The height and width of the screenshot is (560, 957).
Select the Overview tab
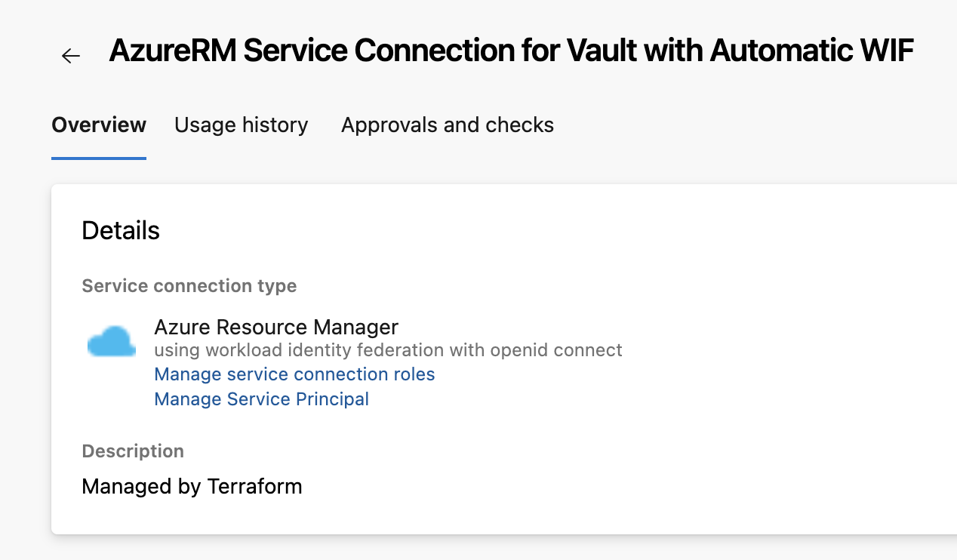[x=98, y=125]
